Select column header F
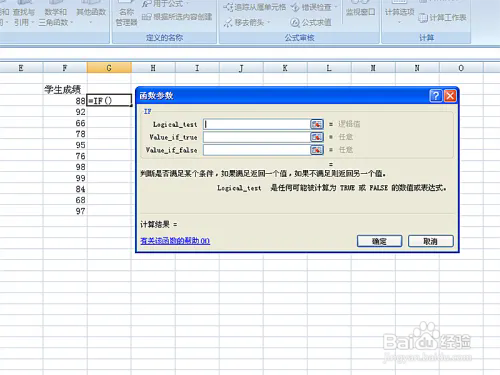Screen dimensions: 500x375 tap(65, 68)
